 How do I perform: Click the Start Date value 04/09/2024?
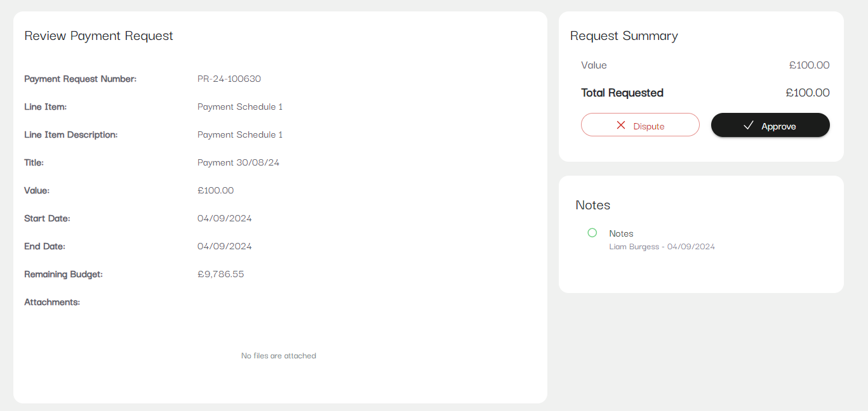224,218
